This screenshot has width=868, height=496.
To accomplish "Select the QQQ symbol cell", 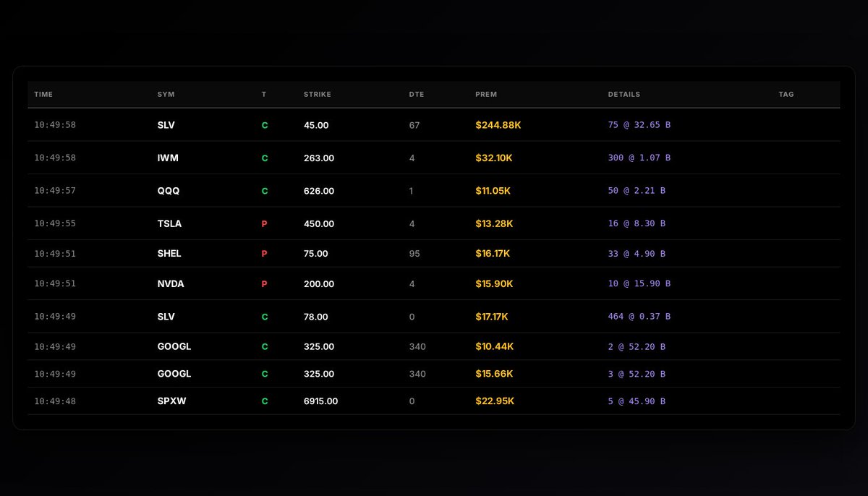I will (x=169, y=191).
